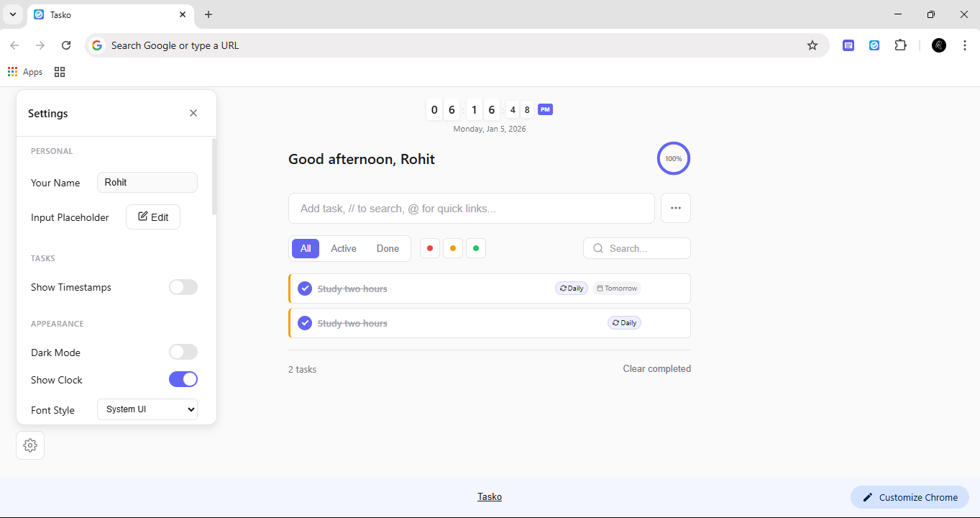Click the browser profile avatar

(939, 45)
